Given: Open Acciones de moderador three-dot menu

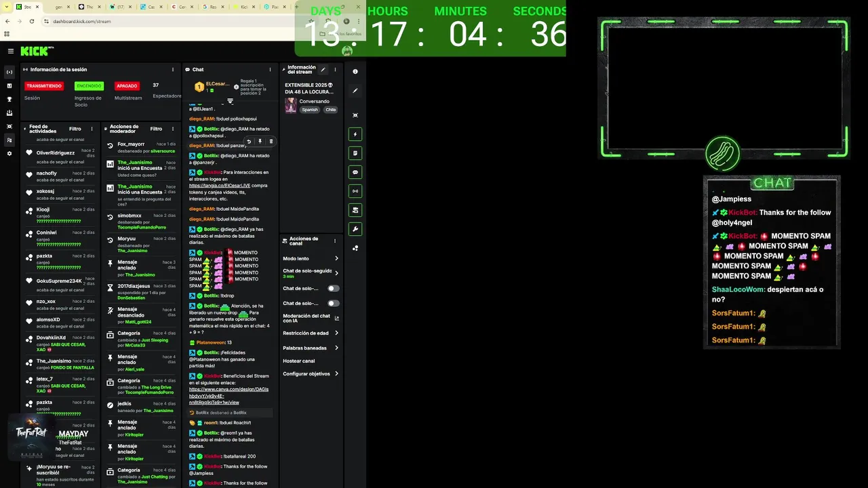Looking at the screenshot, I should pos(174,129).
